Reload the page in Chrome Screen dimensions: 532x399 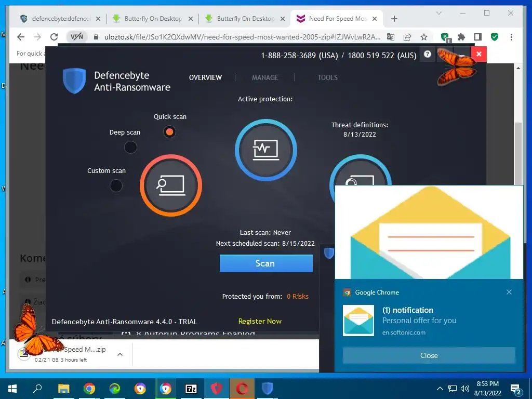pos(54,37)
